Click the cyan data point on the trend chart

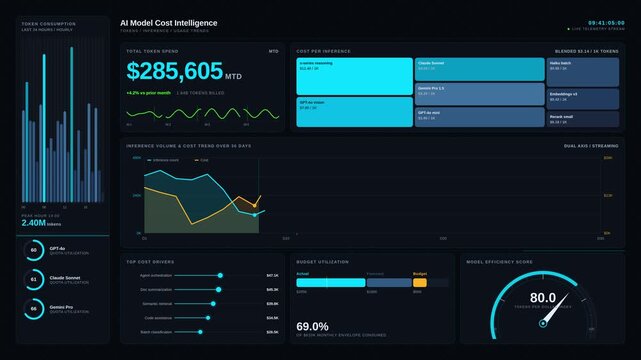[255, 215]
